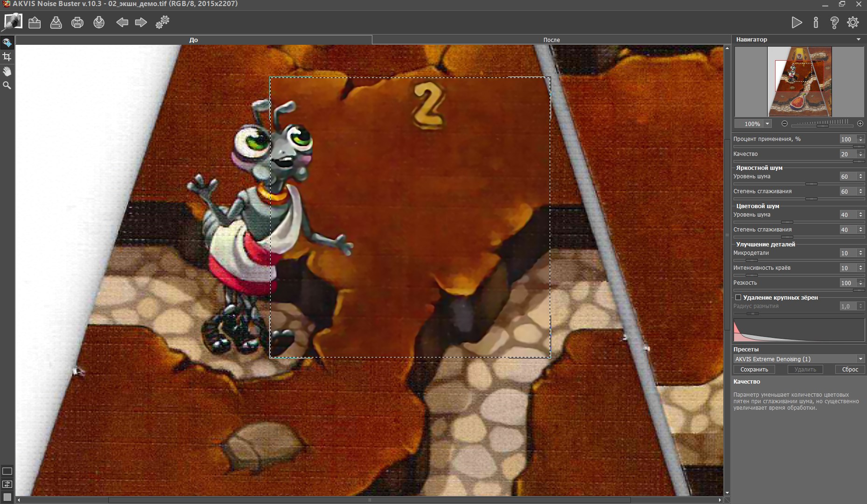Viewport: 867px width, 504px height.
Task: Save the processed image to disk
Action: (56, 22)
